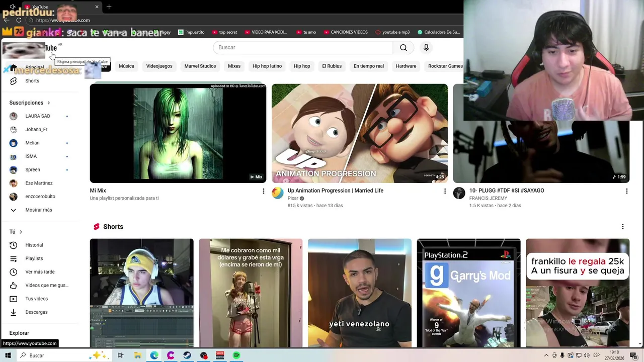Open the Pixar channel name link

293,198
